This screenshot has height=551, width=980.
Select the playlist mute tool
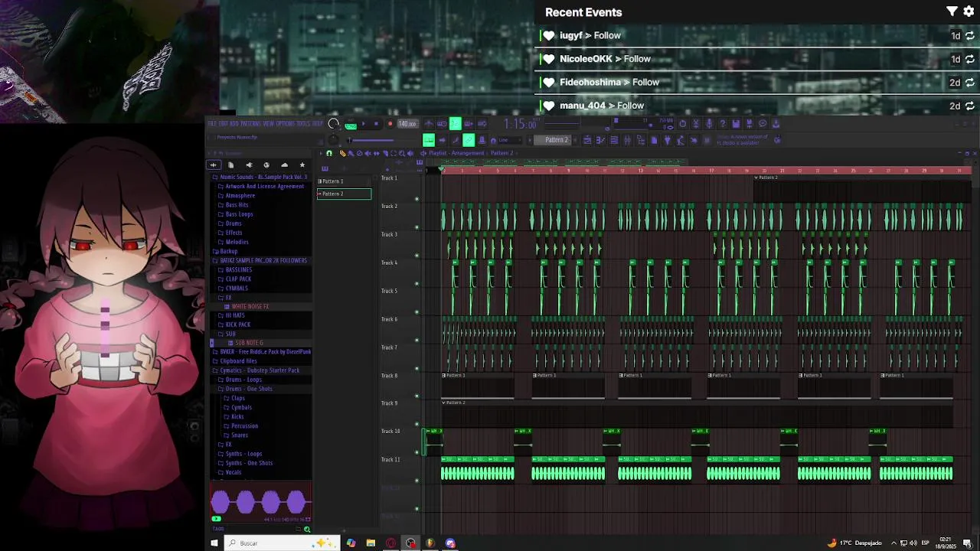pyautogui.click(x=367, y=153)
